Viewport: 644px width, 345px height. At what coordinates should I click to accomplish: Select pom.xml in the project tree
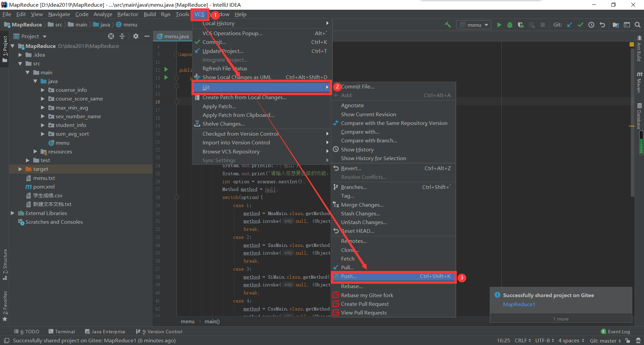(44, 187)
